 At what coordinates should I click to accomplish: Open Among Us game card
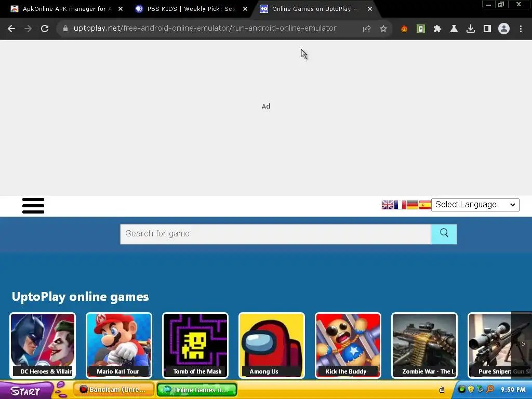click(x=272, y=345)
